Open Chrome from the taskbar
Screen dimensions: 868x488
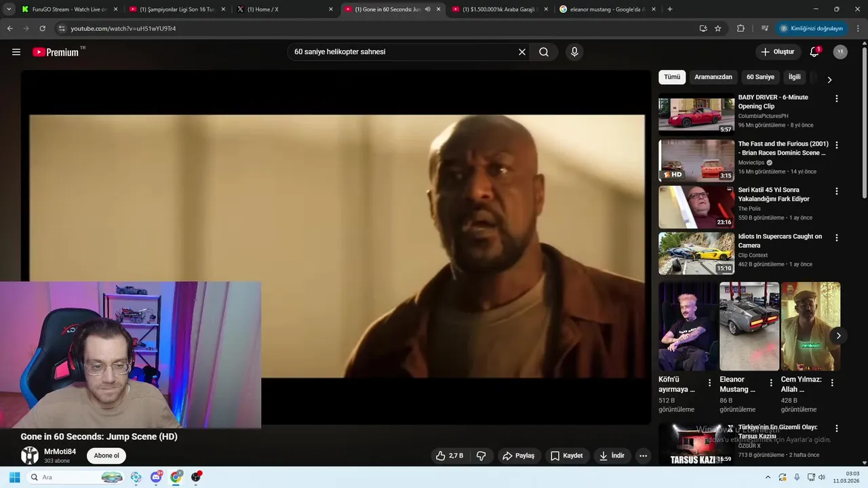pyautogui.click(x=176, y=477)
